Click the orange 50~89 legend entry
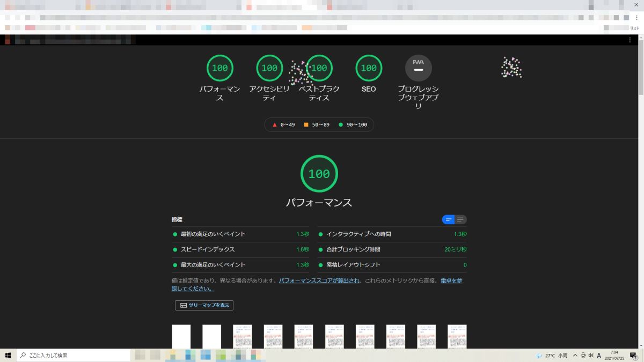Image resolution: width=644 pixels, height=362 pixels. point(317,124)
